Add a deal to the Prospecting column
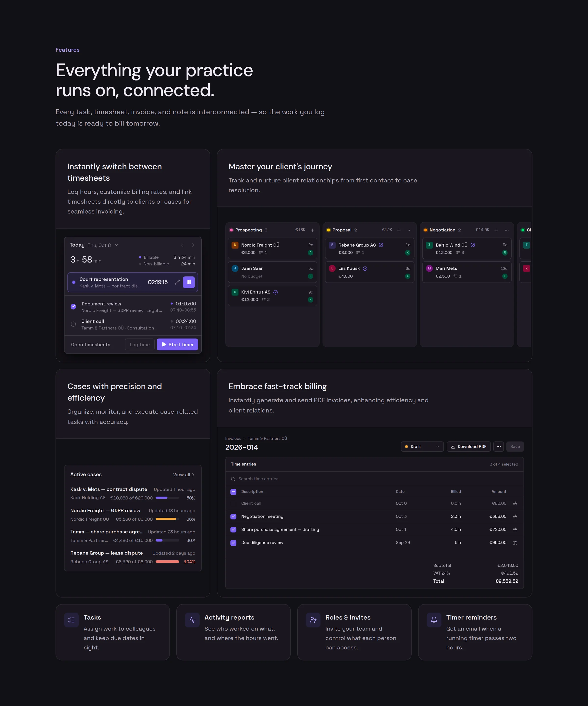 click(x=312, y=230)
